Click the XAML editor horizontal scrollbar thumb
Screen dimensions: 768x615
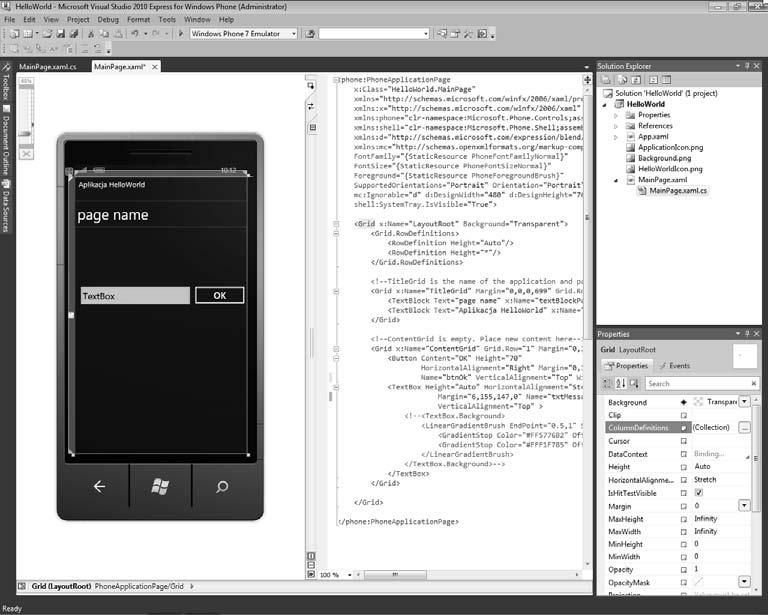coord(395,574)
